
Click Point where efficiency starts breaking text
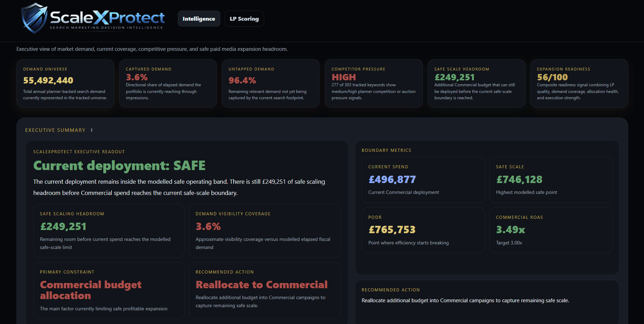coord(409,243)
